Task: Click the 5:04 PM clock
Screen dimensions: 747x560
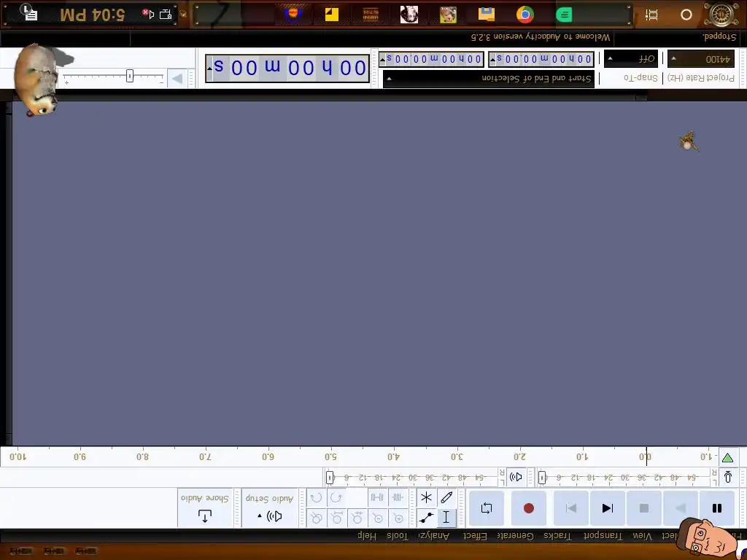Action: [92, 15]
